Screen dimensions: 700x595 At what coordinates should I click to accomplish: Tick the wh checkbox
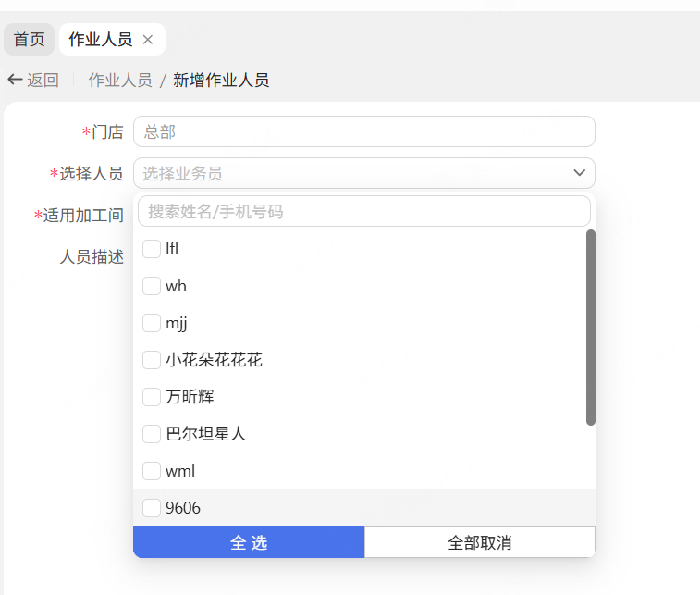point(152,286)
